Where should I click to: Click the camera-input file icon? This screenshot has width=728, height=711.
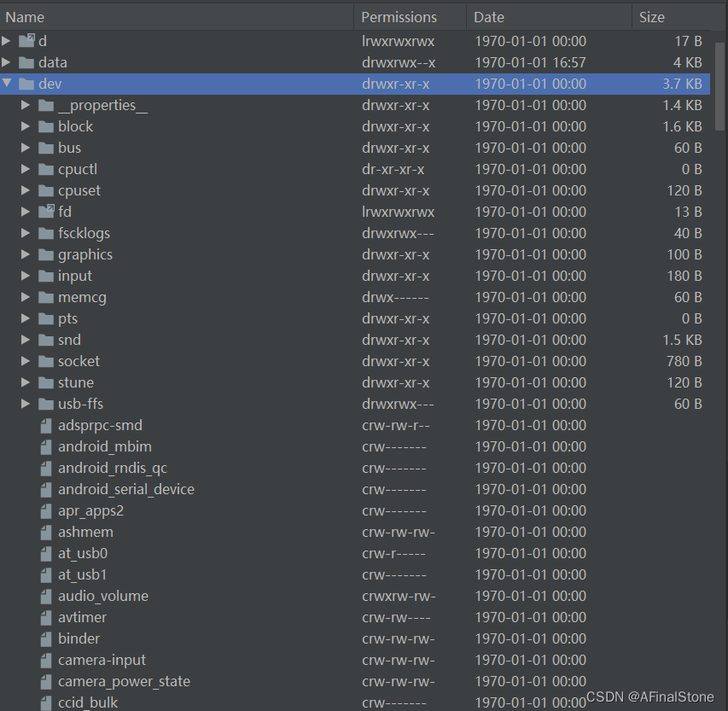46,661
